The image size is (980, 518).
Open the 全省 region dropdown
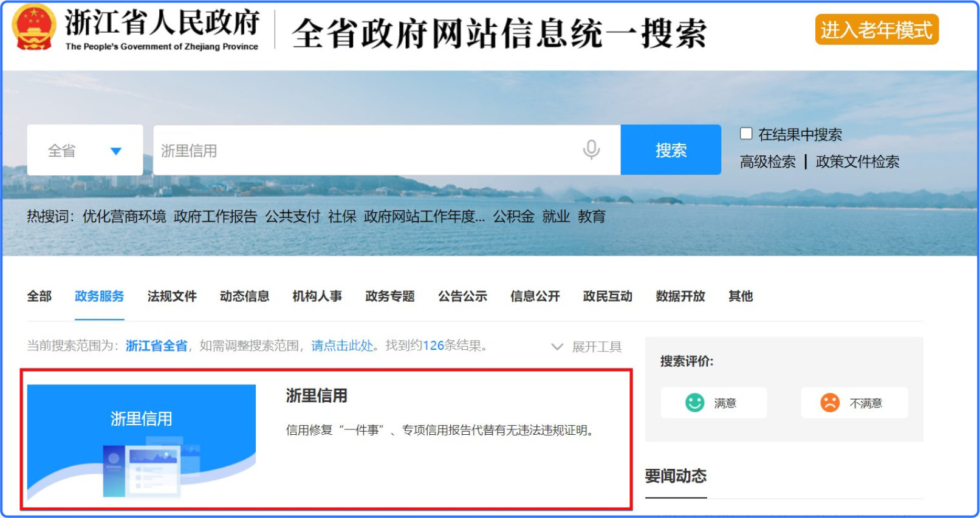[x=85, y=150]
